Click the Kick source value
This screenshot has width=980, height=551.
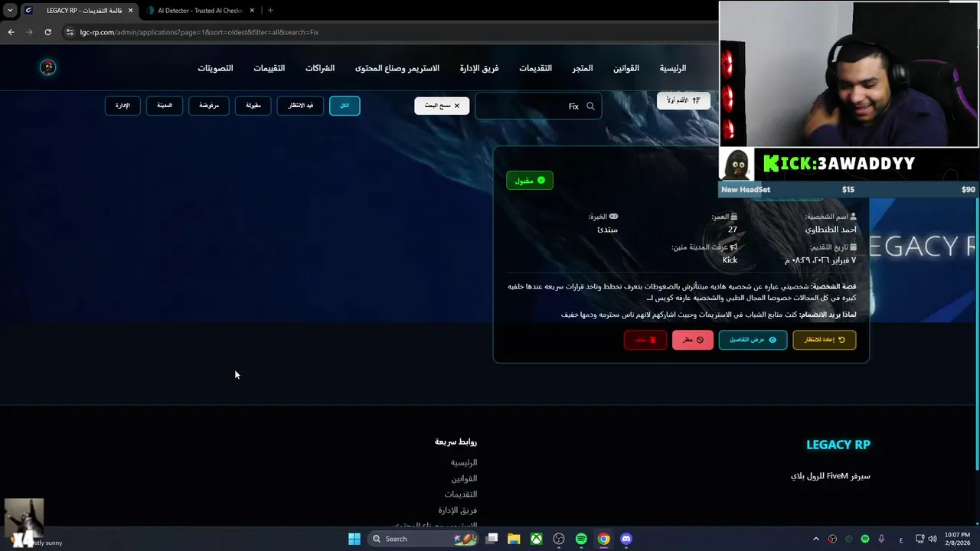[730, 260]
